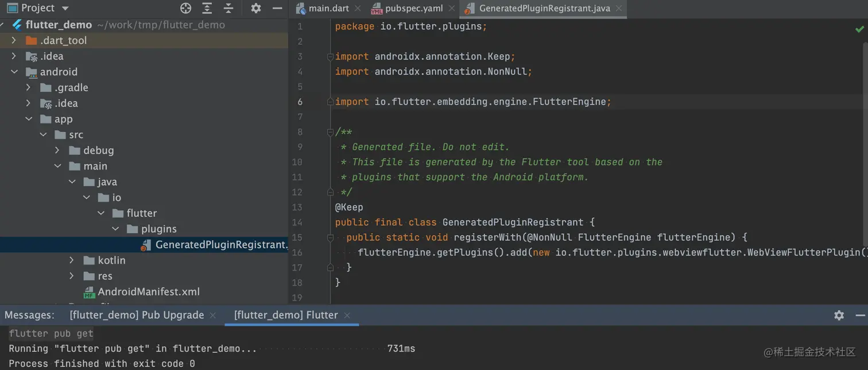The height and width of the screenshot is (370, 868).
Task: Collapse the app folder
Action: tap(29, 119)
